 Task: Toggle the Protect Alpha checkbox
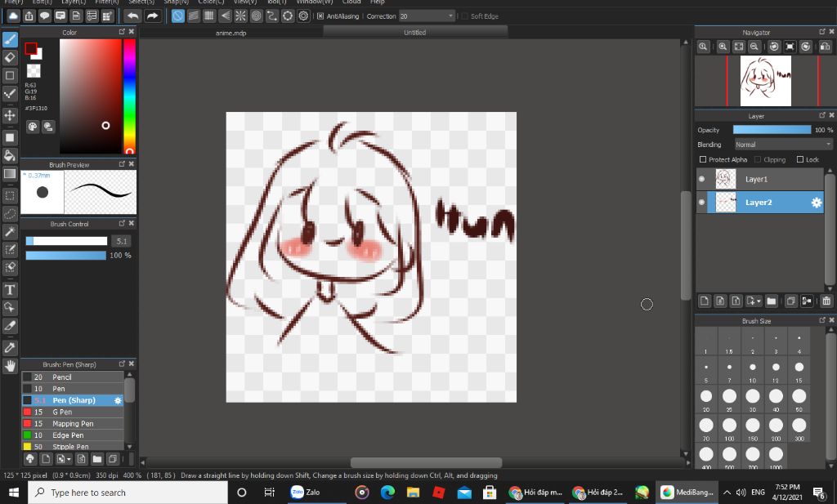703,159
